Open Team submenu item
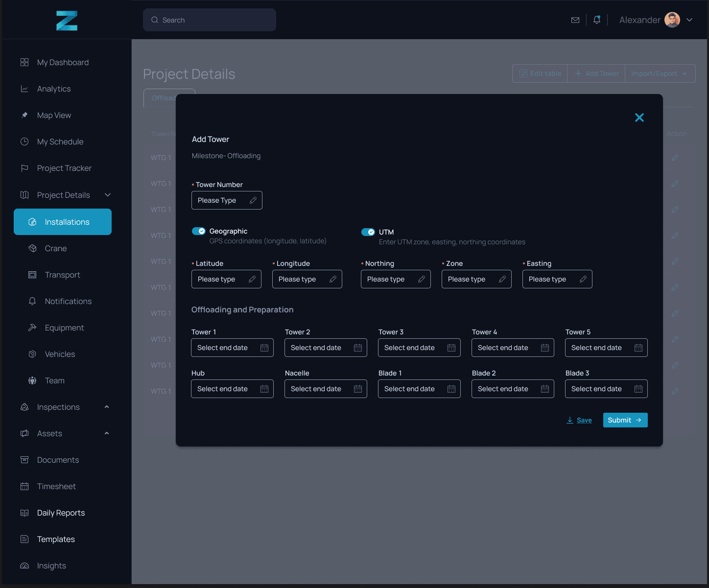 click(x=54, y=380)
